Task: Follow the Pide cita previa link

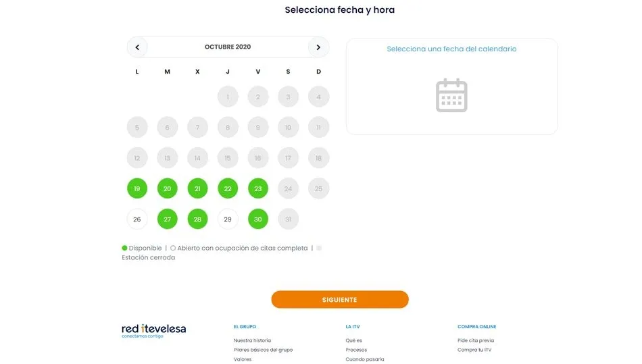Action: [476, 340]
